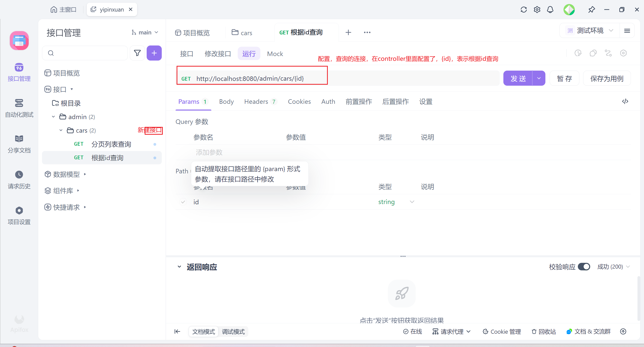Click the 保存为用例 button

point(607,78)
